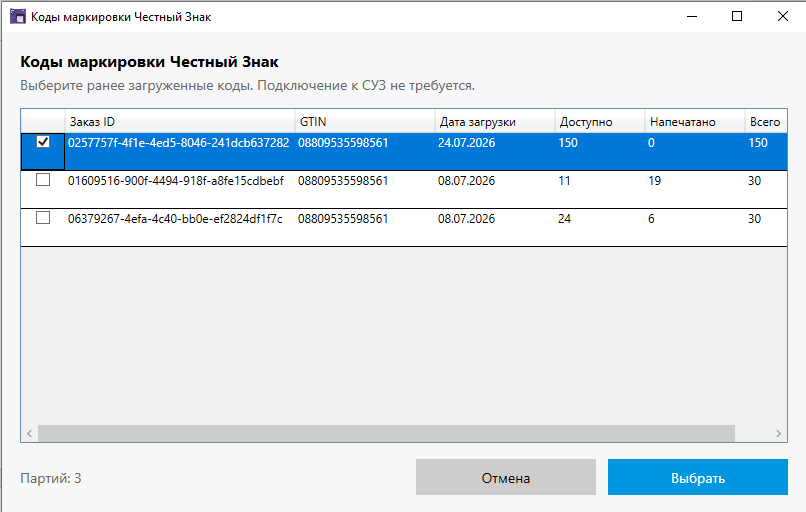
Task: Sort by the Напечатано column header
Action: (x=695, y=122)
